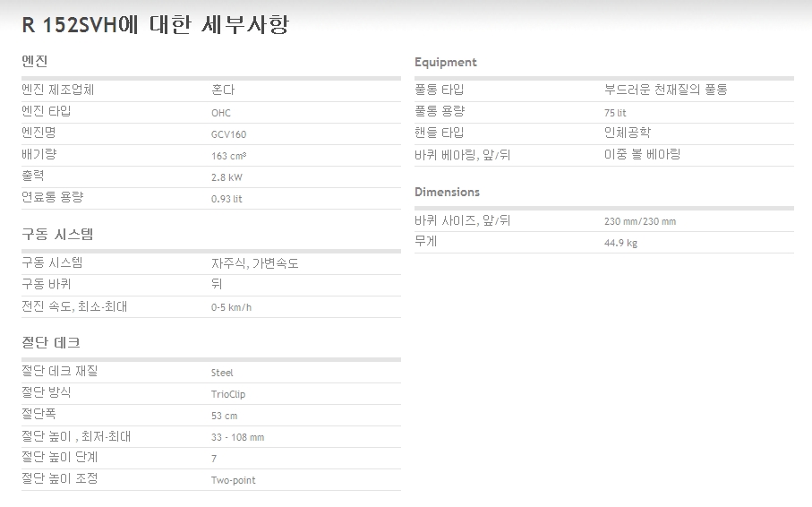
Task: Select the '7' height steps value
Action: tap(214, 459)
